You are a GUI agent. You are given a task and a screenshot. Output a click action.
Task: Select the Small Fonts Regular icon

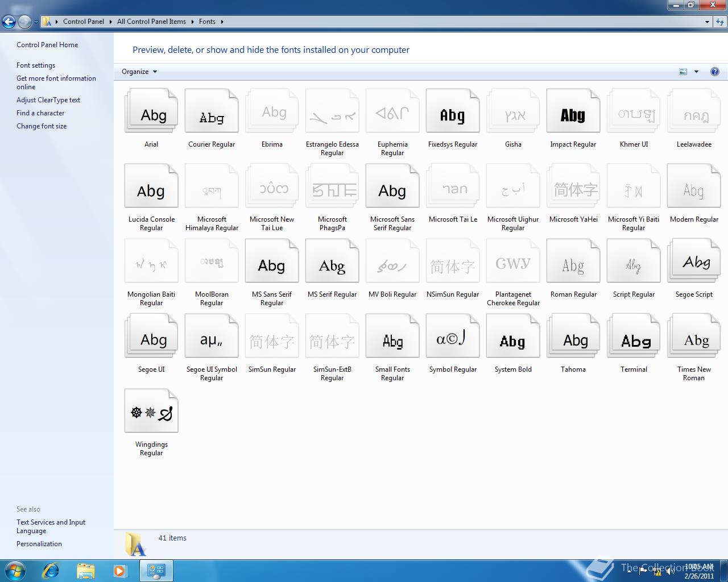pyautogui.click(x=392, y=336)
